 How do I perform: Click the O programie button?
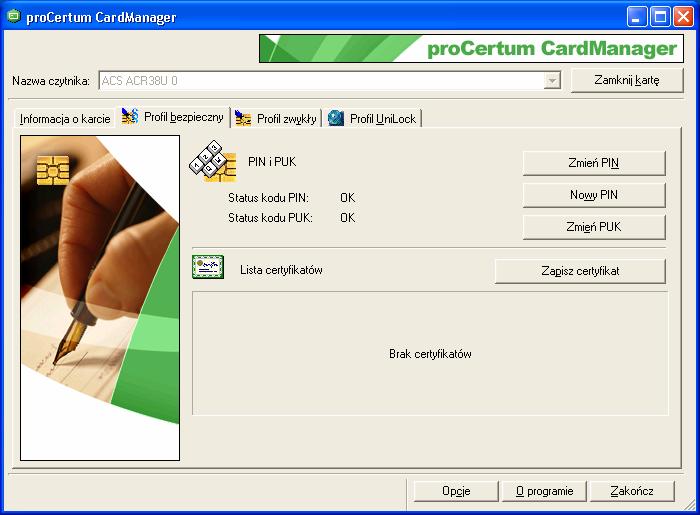(544, 491)
